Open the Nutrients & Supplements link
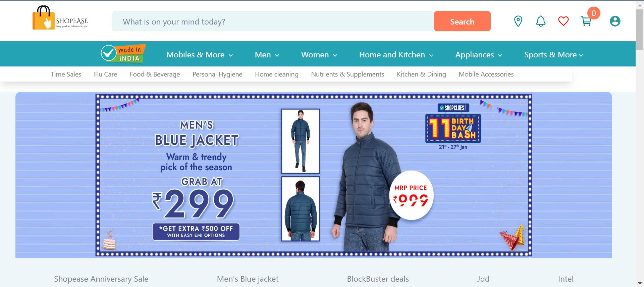The width and height of the screenshot is (644, 287). (x=347, y=74)
